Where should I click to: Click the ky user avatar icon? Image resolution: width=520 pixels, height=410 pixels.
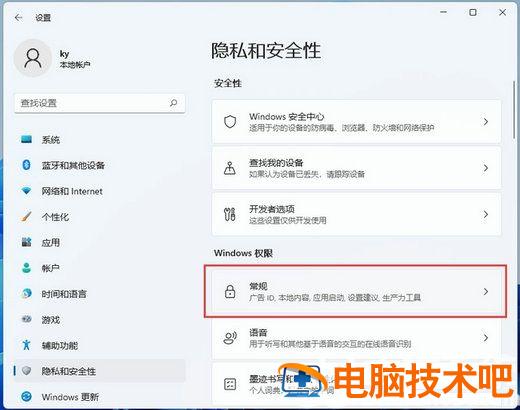[x=33, y=58]
